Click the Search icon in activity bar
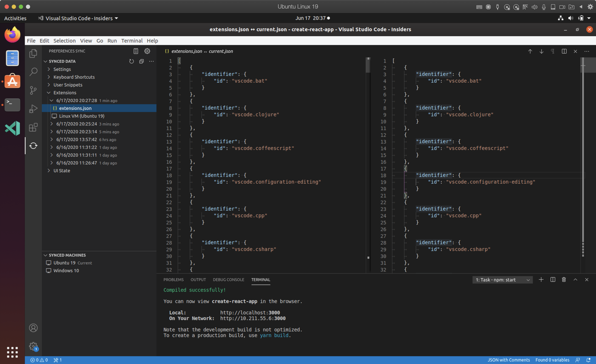The width and height of the screenshot is (596, 364). click(33, 72)
